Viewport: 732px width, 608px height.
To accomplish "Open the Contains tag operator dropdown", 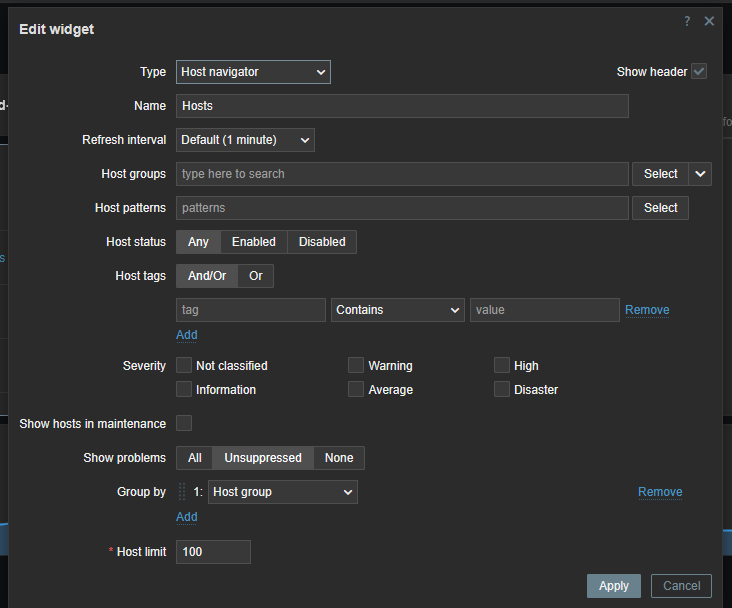I will click(398, 310).
